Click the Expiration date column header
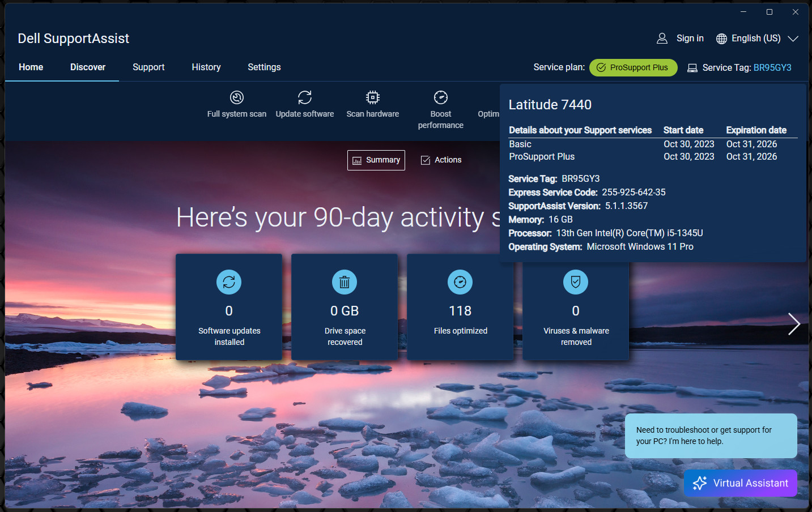812x512 pixels. (756, 130)
